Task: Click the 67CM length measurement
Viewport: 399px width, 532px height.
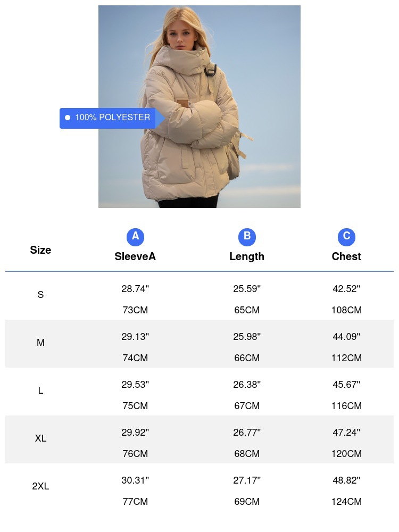Action: (x=247, y=406)
